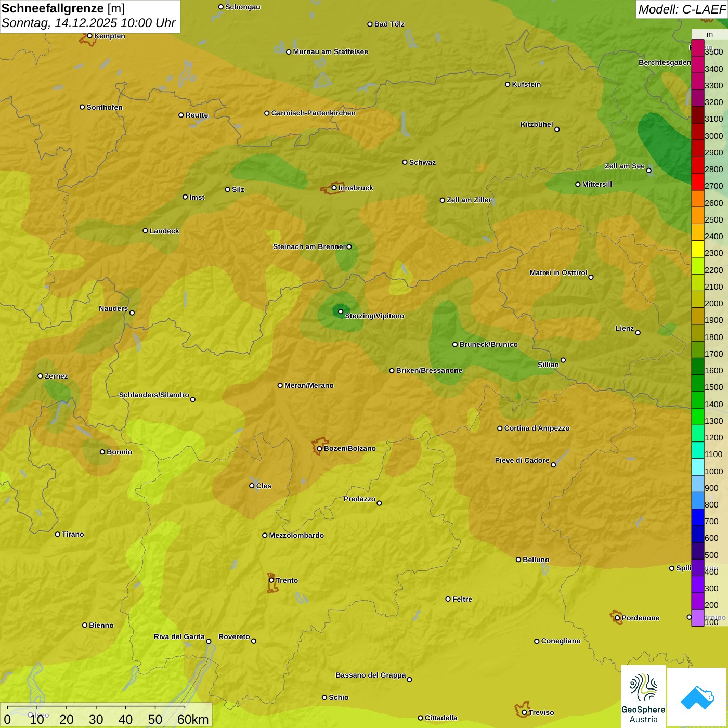Click the '60km' scale bar label
The height and width of the screenshot is (728, 728).
[x=193, y=719]
